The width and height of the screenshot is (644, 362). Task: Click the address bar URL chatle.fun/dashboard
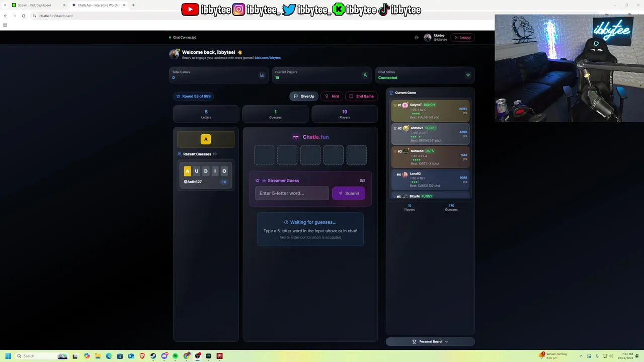(56, 16)
